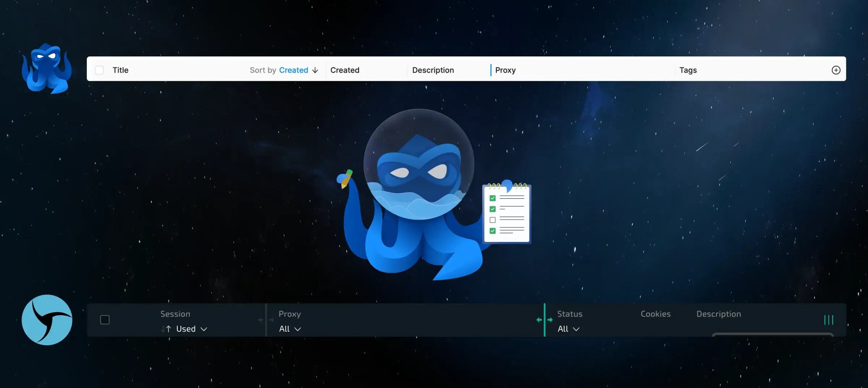The image size is (868, 388).
Task: Click the down arrow beside Sort by Created
Action: click(x=315, y=70)
